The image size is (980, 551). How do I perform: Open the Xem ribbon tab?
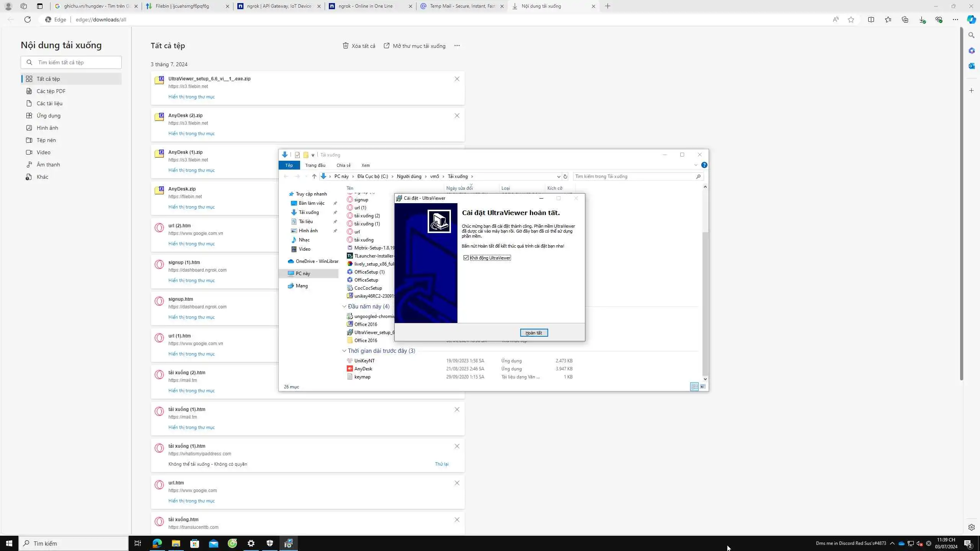(365, 165)
